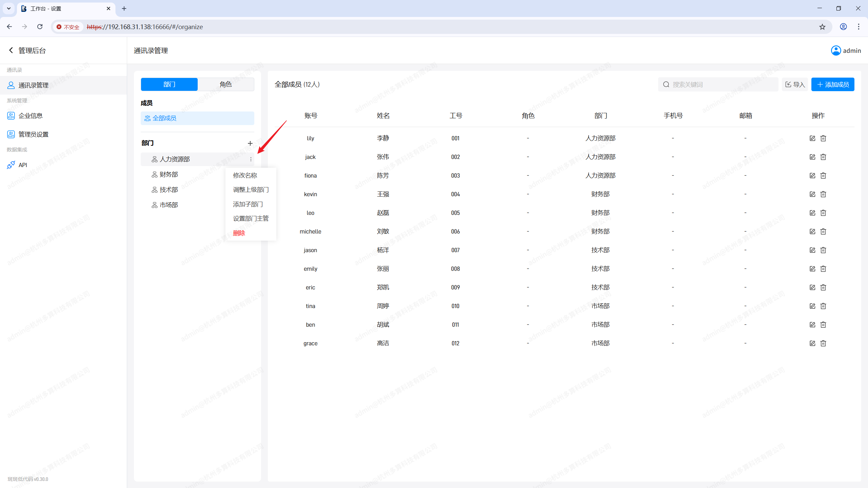Click edit icon for grace's row

(812, 343)
